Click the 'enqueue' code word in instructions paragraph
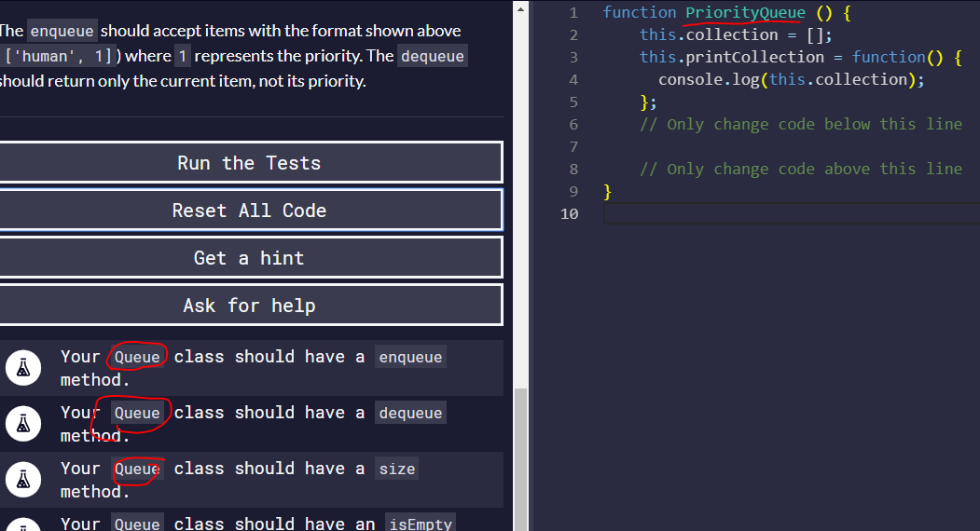The width and height of the screenshot is (980, 531). pos(62,31)
